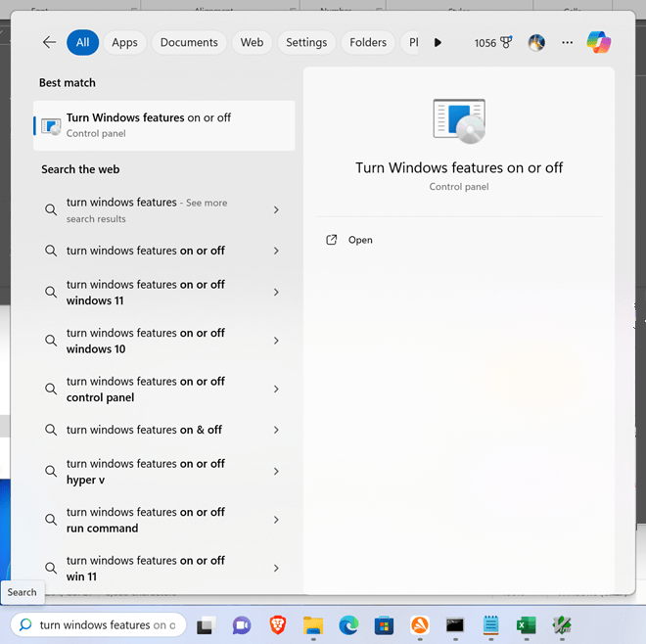Expand the 'windows 11' suggestion chevron
The height and width of the screenshot is (644, 646).
276,292
